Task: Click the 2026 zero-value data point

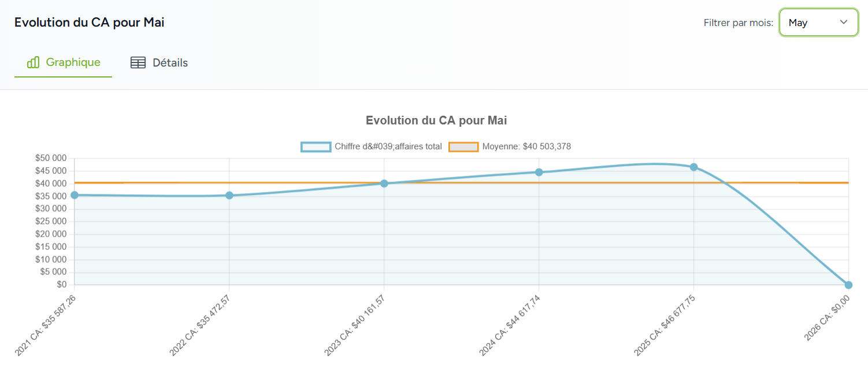Action: pyautogui.click(x=848, y=285)
